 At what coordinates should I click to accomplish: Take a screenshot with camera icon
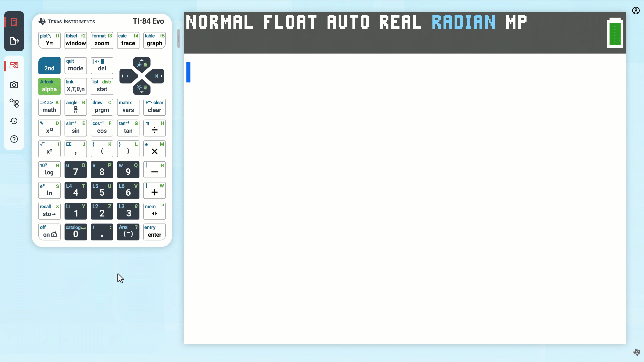(14, 85)
